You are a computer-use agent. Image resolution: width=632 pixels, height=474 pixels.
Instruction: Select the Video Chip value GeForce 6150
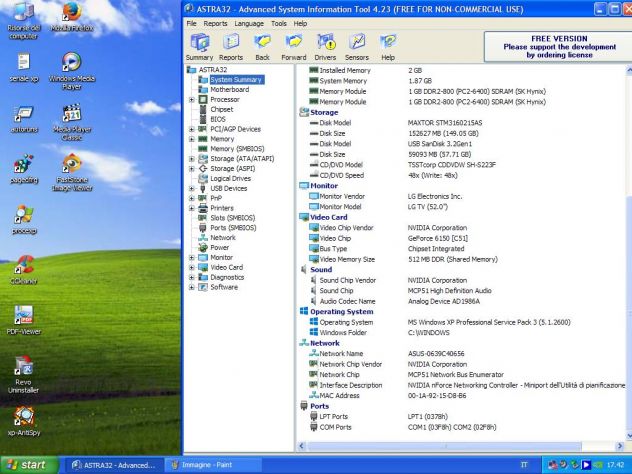point(438,238)
